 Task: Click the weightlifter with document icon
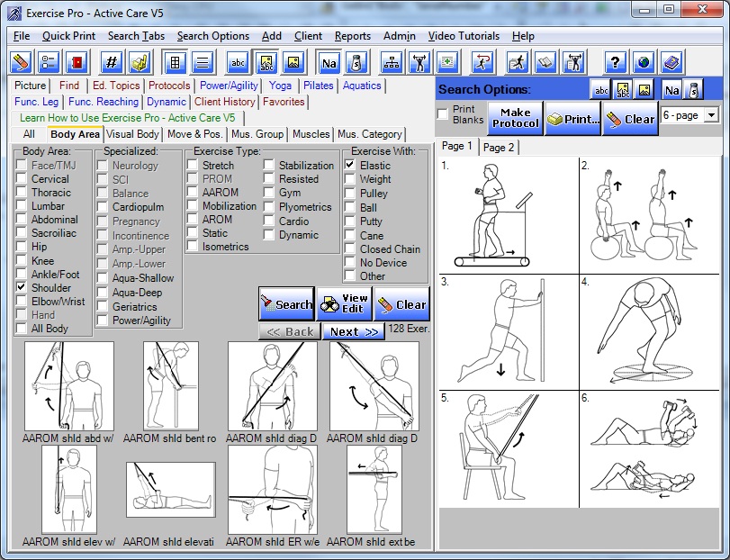pyautogui.click(x=574, y=62)
